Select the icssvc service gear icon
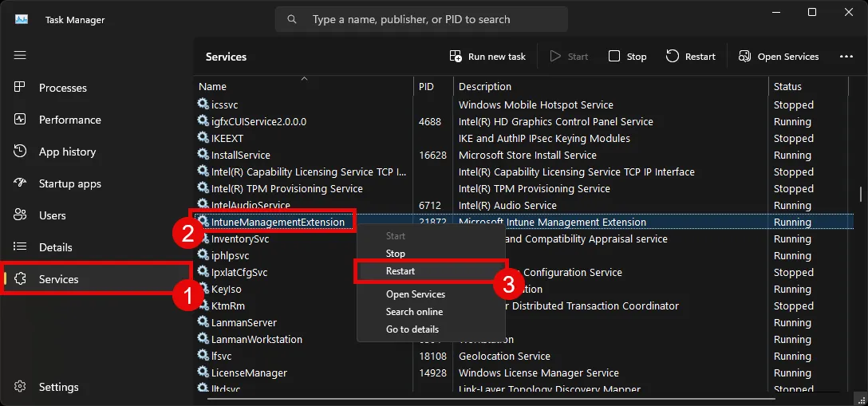 point(203,104)
